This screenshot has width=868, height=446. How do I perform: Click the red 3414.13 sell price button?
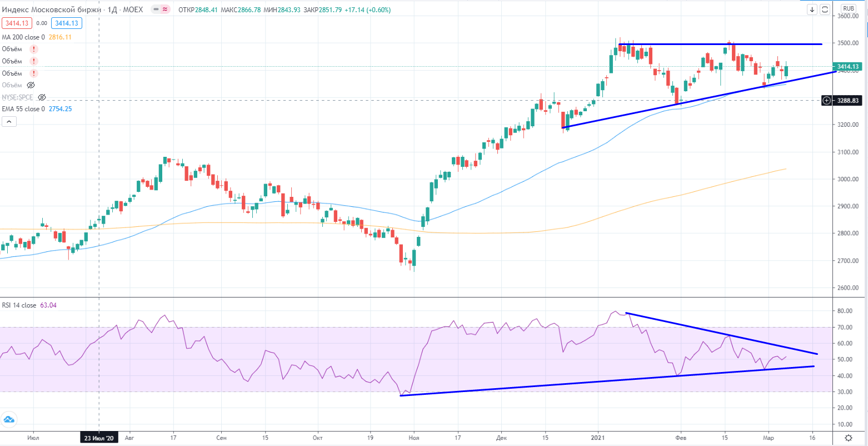pyautogui.click(x=17, y=23)
